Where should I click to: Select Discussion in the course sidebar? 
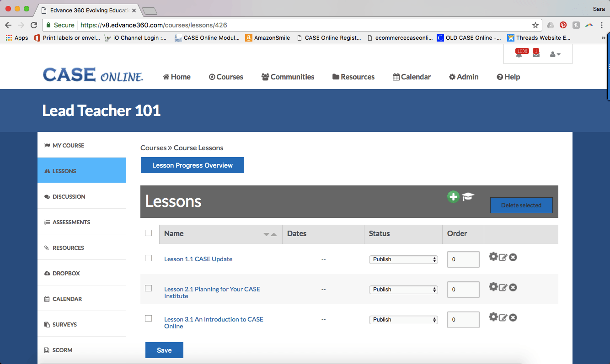pos(69,196)
